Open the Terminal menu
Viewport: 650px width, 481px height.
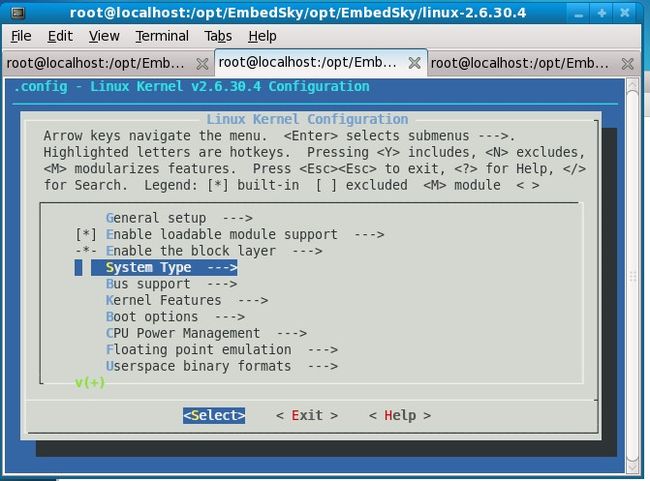[x=162, y=36]
